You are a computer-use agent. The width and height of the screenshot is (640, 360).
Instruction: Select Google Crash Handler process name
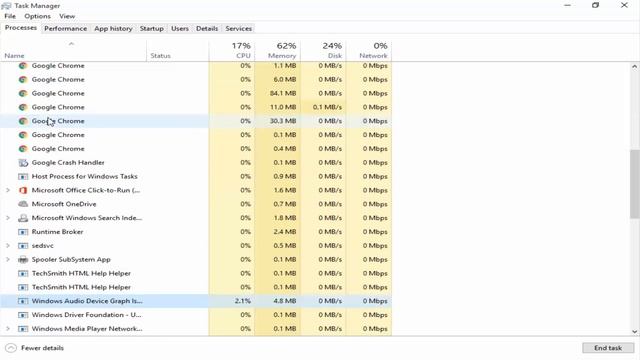[68, 163]
